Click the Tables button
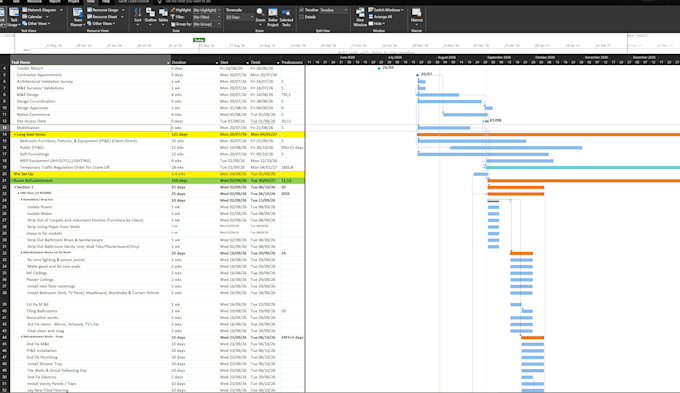This screenshot has height=393, width=680. coord(163,16)
